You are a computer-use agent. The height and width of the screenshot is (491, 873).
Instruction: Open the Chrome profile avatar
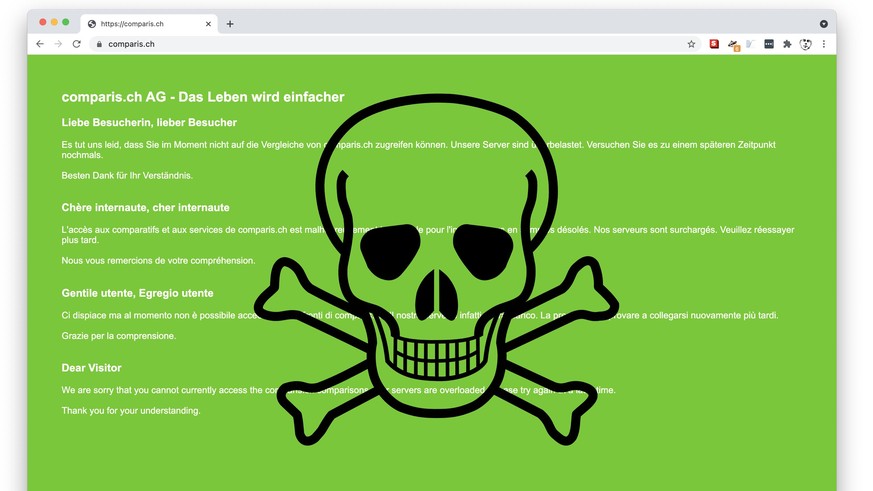[x=805, y=44]
